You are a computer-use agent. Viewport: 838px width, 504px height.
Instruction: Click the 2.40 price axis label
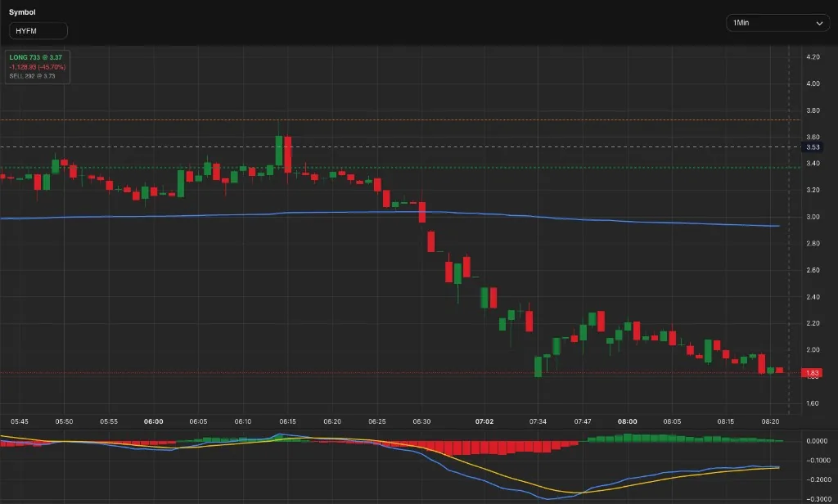coord(813,297)
